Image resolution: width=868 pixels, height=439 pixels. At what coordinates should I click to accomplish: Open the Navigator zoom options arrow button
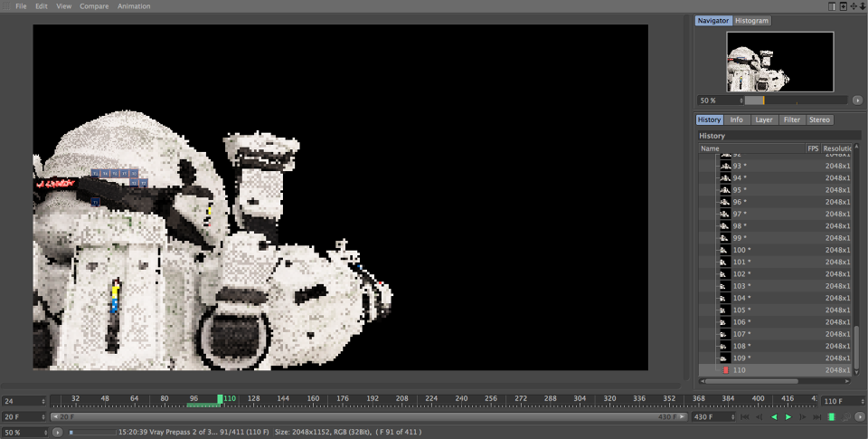(857, 100)
